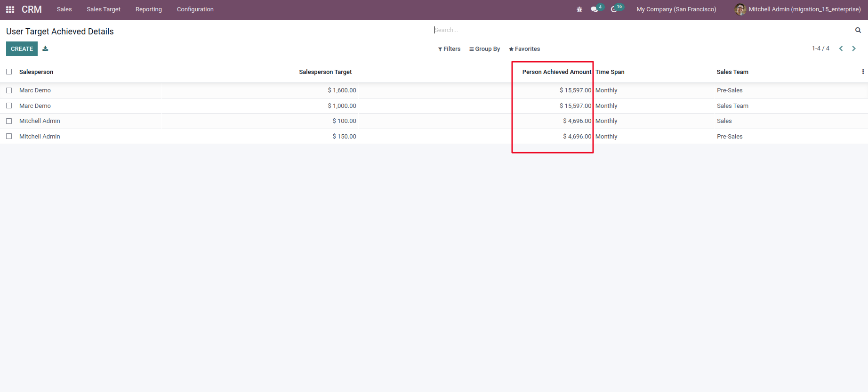Open the Sales Target menu
This screenshot has width=868, height=392.
tap(104, 9)
